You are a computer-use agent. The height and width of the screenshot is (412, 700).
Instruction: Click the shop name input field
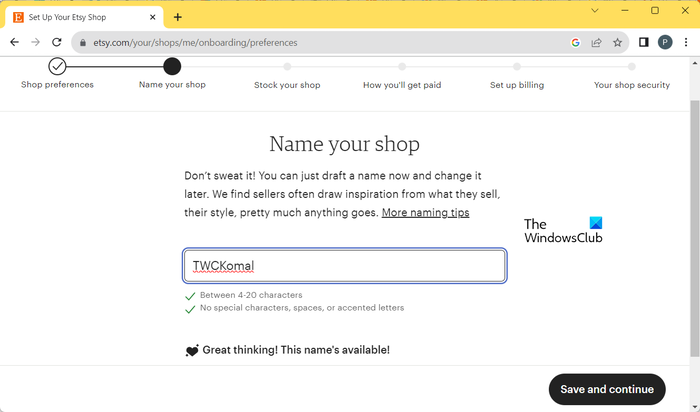click(345, 266)
